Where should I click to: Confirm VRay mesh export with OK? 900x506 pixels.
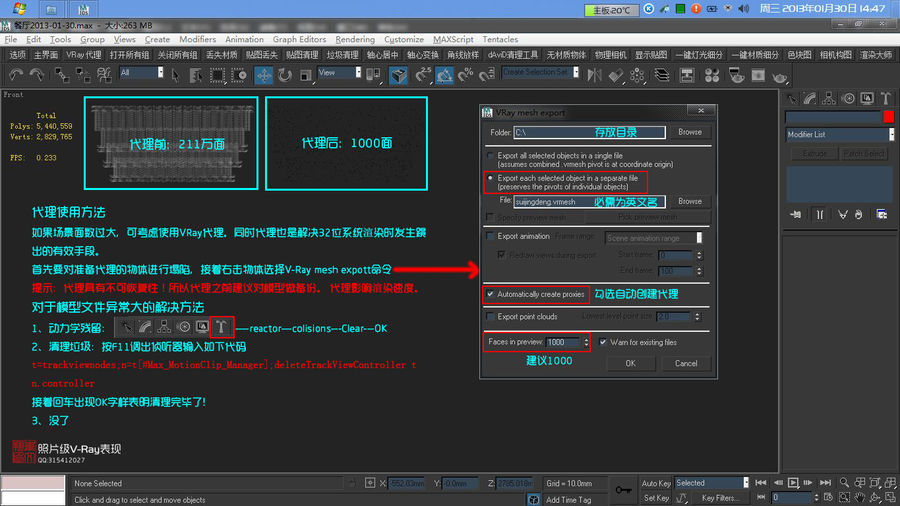[x=630, y=363]
